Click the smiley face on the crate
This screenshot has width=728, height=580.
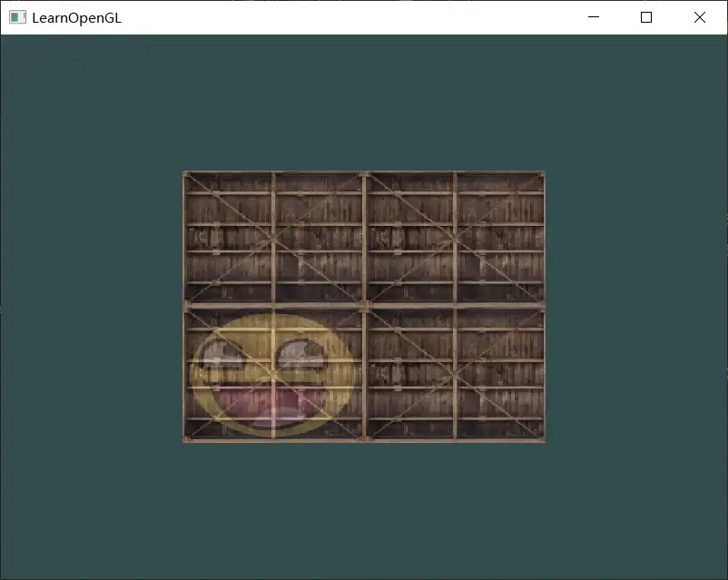272,375
